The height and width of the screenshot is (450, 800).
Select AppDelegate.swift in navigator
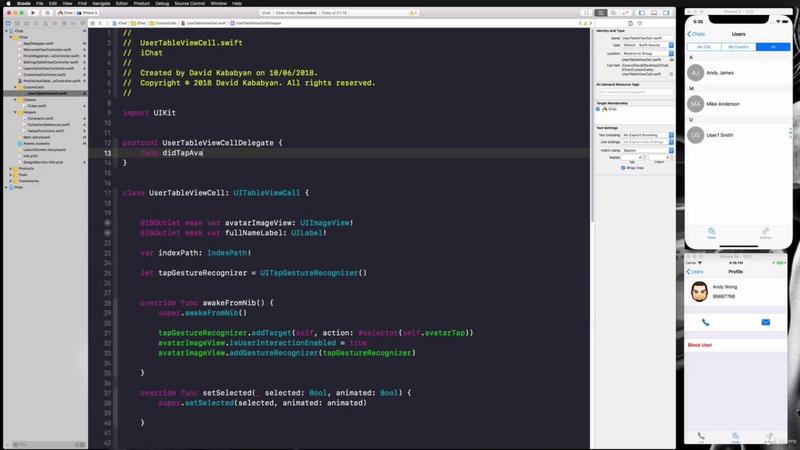(x=38, y=43)
